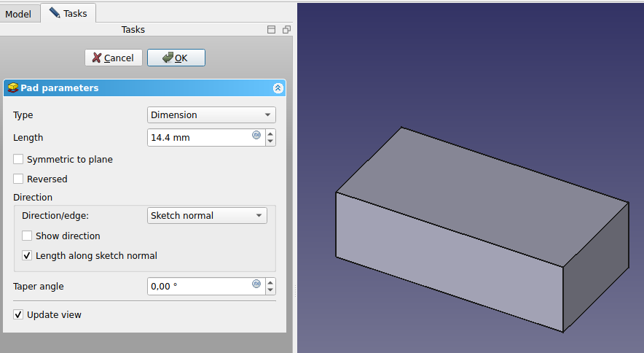
Task: Click the Direction/edge: label text
Action: pos(55,216)
